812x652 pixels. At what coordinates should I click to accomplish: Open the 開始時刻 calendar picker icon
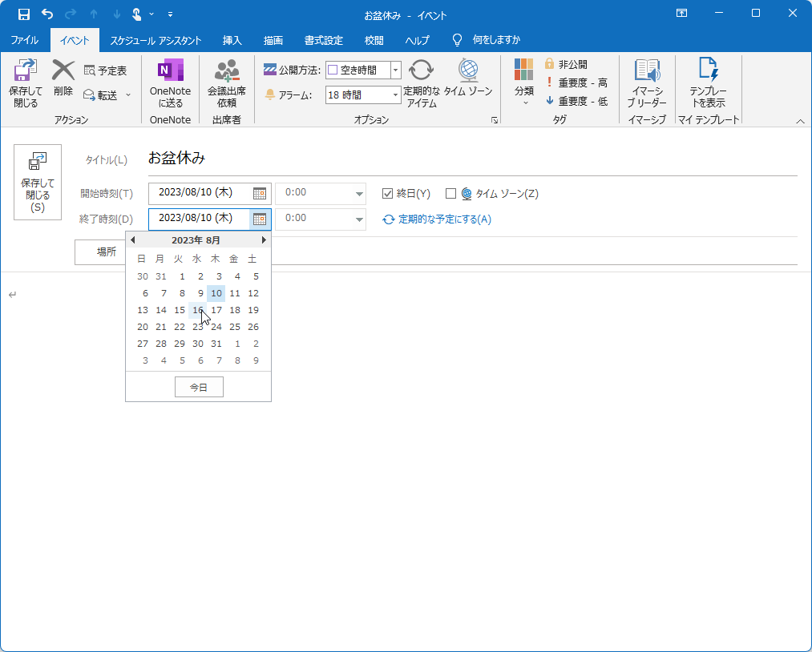pos(260,194)
